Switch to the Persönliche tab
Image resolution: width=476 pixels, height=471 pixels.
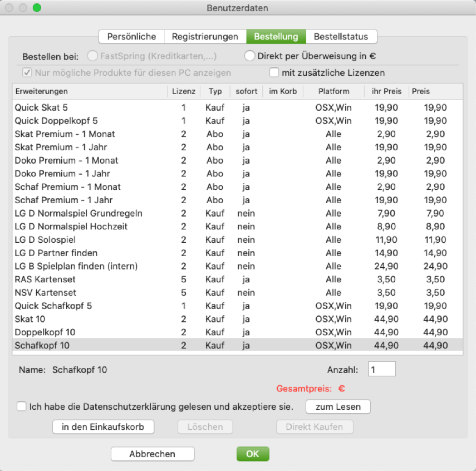131,37
